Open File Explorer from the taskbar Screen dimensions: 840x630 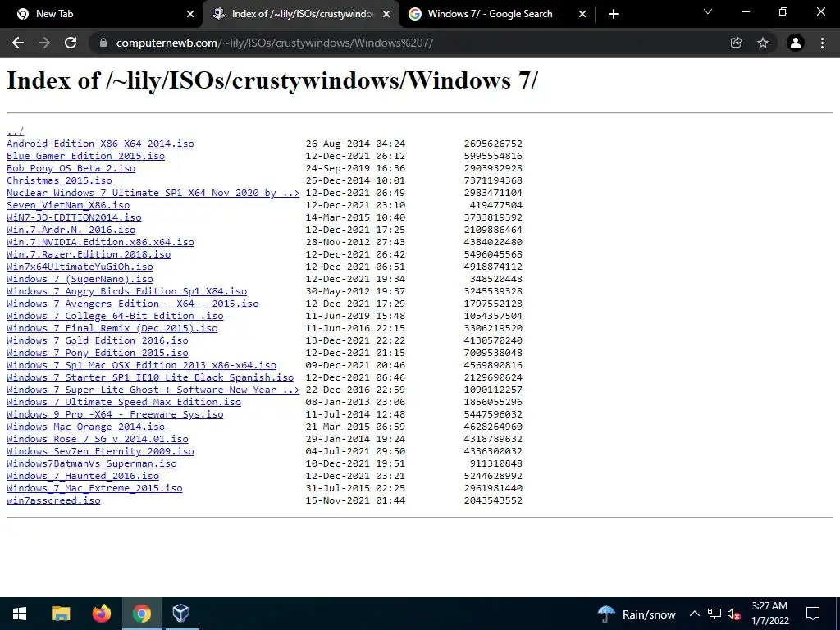click(x=61, y=614)
